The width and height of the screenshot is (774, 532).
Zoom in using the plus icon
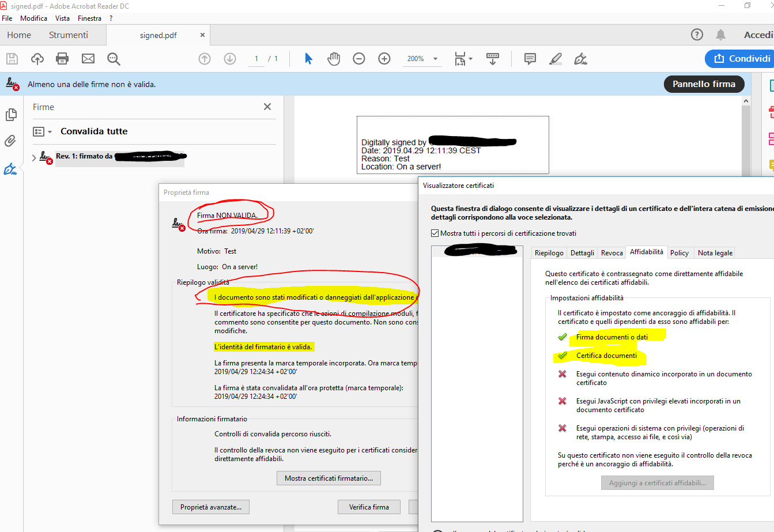(x=384, y=58)
